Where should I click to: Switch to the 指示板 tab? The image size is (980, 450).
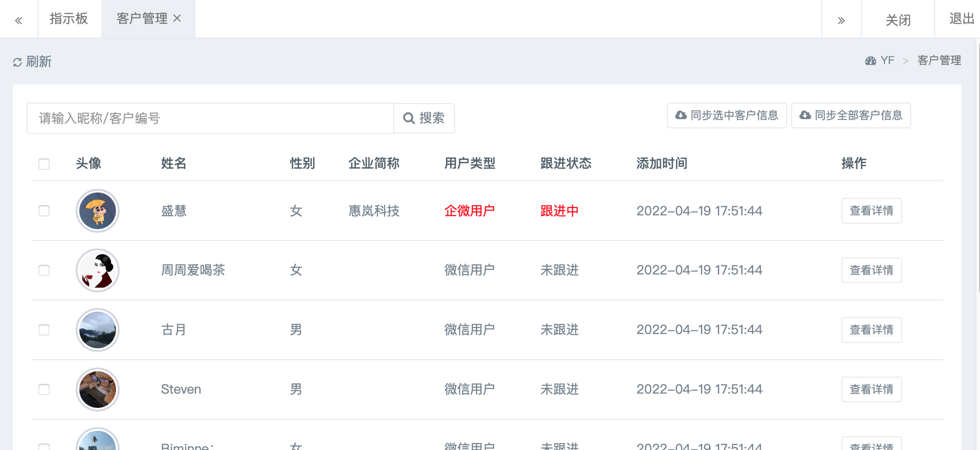click(x=69, y=19)
